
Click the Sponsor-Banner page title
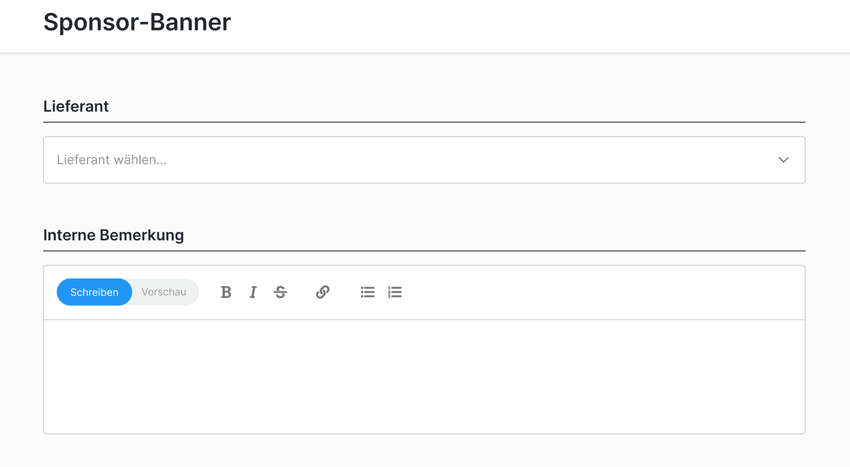[137, 22]
